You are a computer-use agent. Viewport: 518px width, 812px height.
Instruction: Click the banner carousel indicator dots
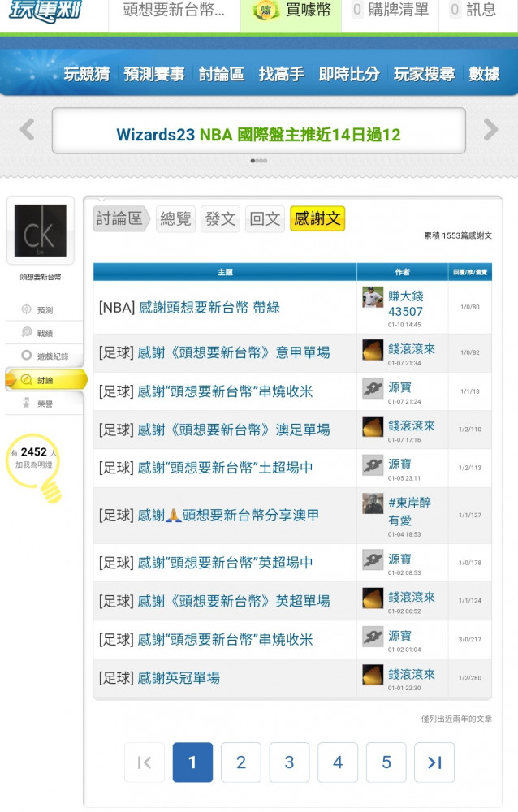coord(259,161)
